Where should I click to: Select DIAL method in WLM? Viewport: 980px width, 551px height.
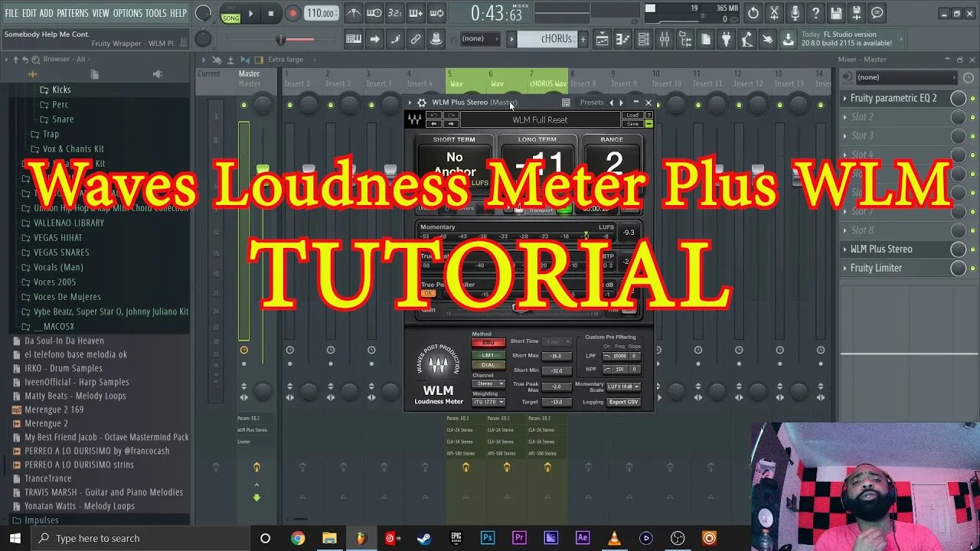[x=488, y=365]
